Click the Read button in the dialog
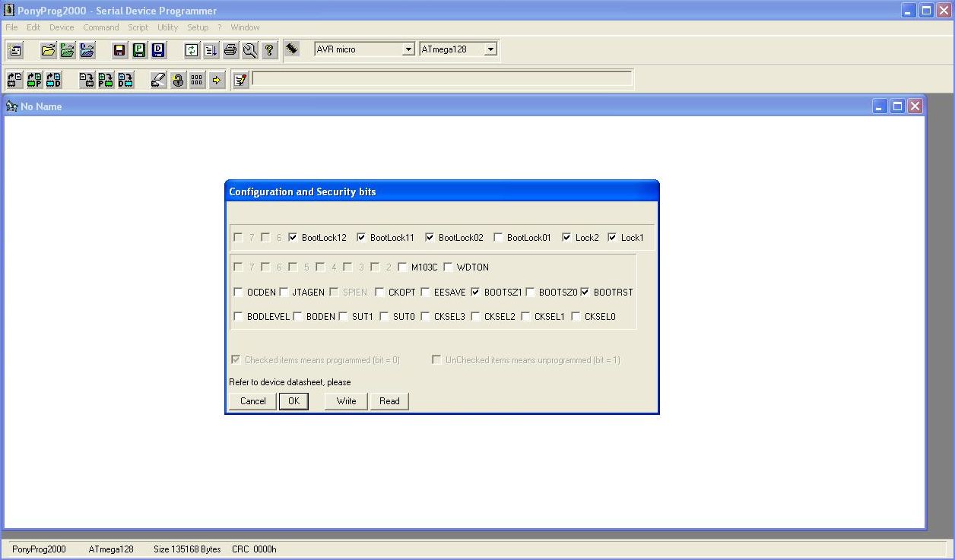Image resolution: width=955 pixels, height=560 pixels. pos(389,401)
